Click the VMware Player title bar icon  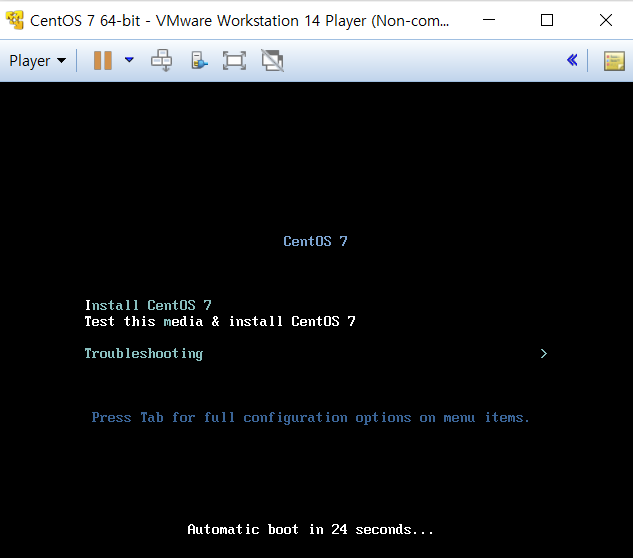tap(15, 20)
